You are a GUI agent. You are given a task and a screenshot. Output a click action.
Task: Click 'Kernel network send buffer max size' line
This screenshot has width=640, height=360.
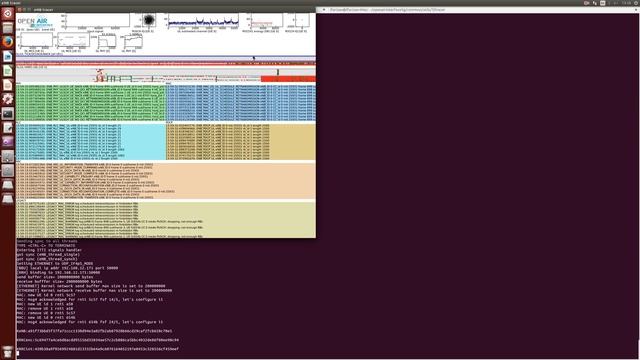click(91, 286)
